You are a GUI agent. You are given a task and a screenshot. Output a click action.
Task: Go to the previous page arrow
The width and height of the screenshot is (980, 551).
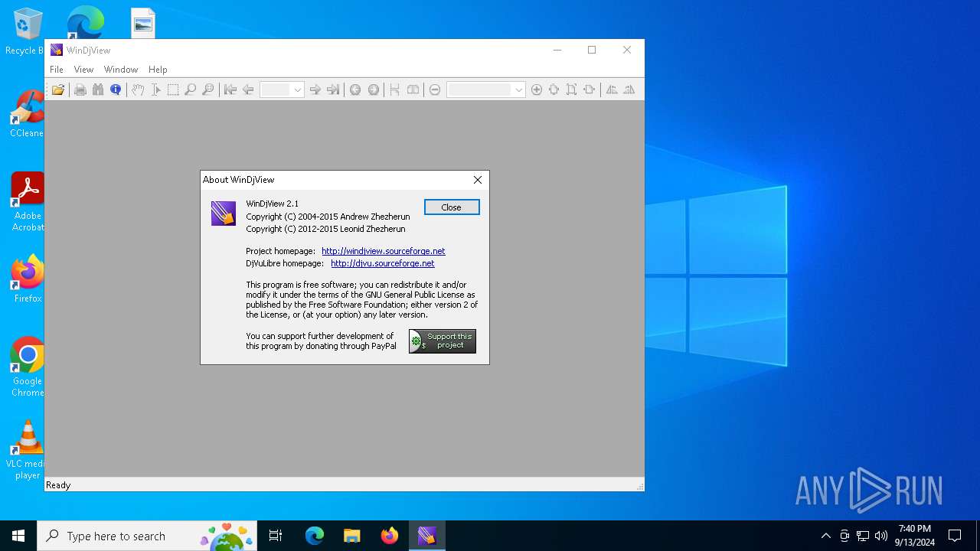[248, 90]
